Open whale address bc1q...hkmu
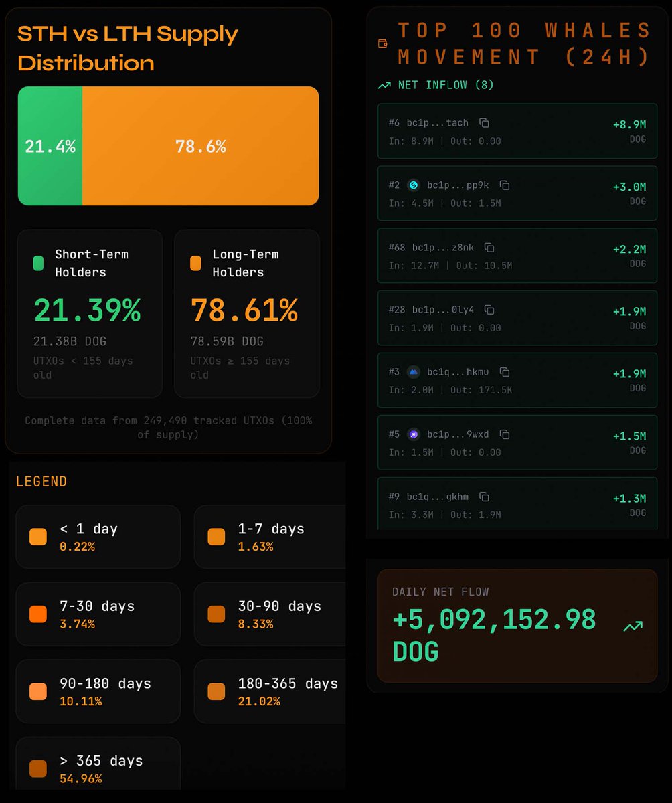672x803 pixels. click(458, 372)
